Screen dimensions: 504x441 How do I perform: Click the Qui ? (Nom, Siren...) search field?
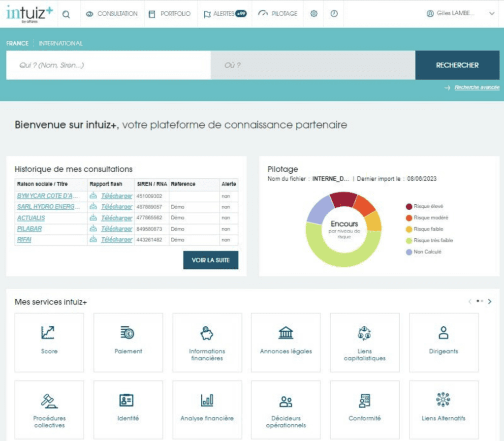click(108, 65)
